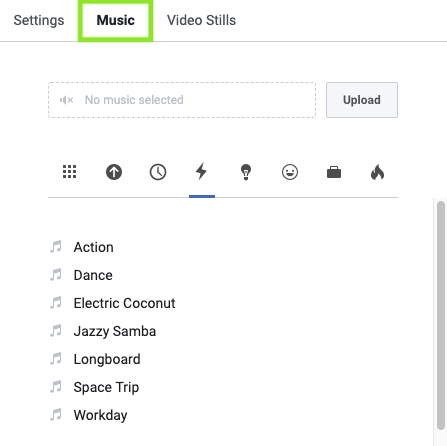Screen dimensions: 447x446
Task: Select the Jazzy Samba track
Action: [115, 331]
